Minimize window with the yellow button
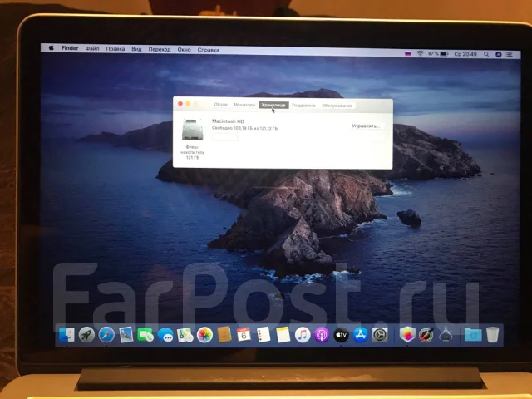The width and height of the screenshot is (532, 399). 188,104
